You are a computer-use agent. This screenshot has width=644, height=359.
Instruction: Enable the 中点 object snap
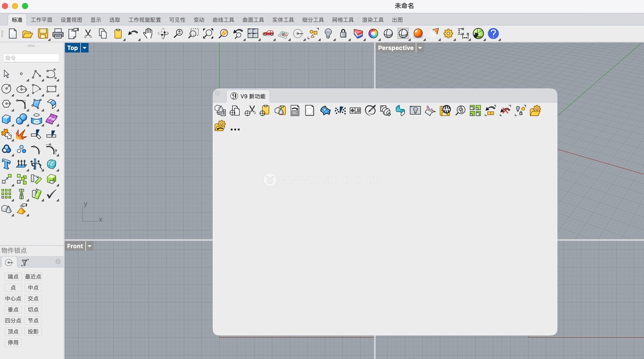pos(33,288)
